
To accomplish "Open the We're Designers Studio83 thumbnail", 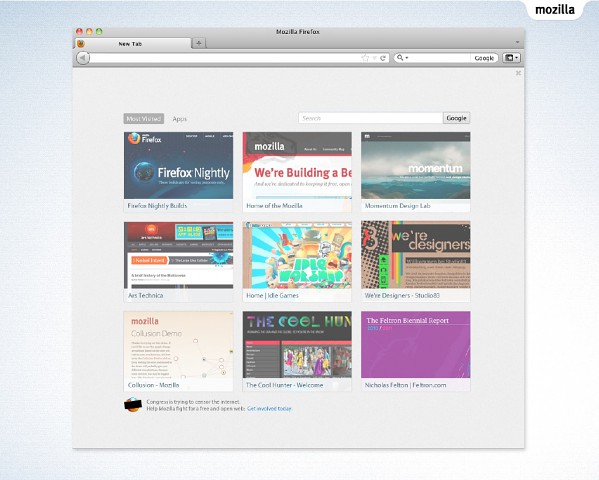I will pyautogui.click(x=416, y=262).
